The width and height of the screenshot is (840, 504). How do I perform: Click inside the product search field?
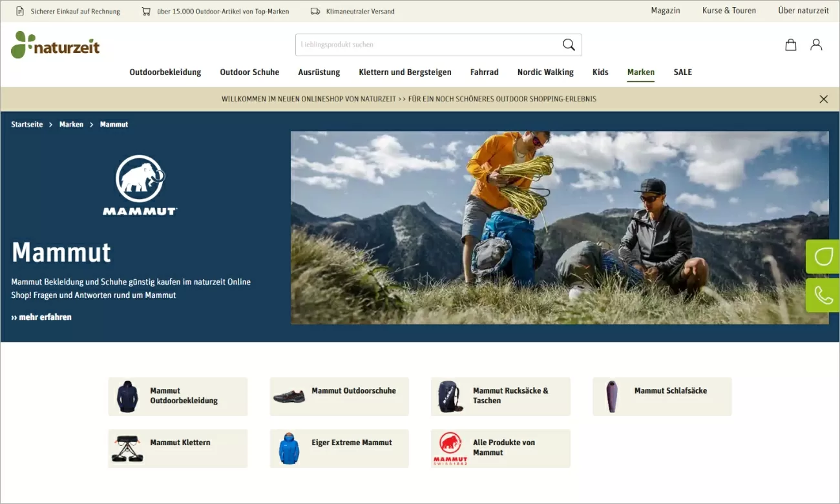click(420, 45)
